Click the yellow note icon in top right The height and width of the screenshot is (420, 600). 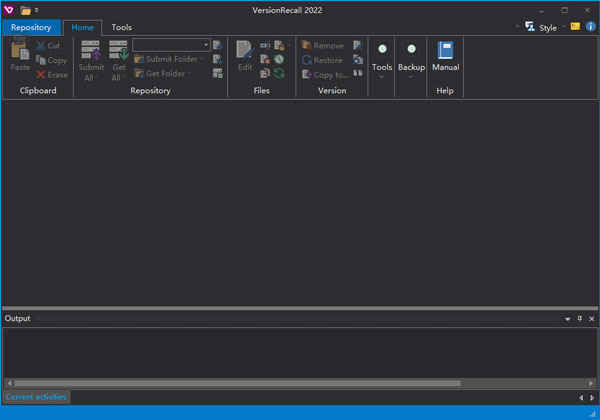tap(575, 26)
